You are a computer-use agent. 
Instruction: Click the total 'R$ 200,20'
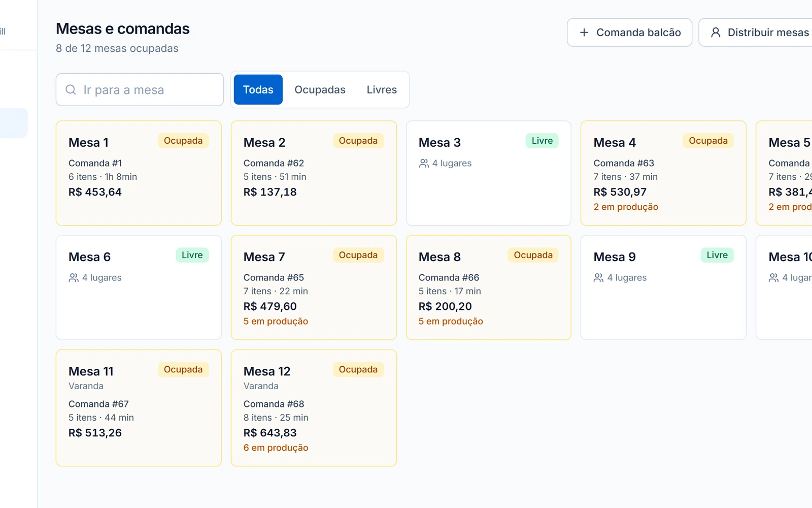445,306
